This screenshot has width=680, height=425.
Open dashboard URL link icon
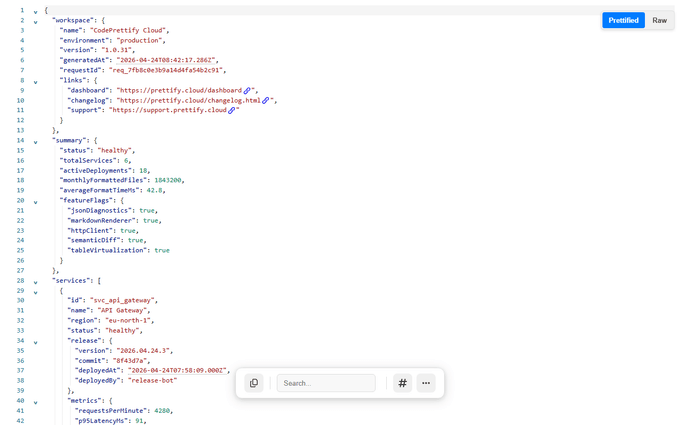click(247, 90)
